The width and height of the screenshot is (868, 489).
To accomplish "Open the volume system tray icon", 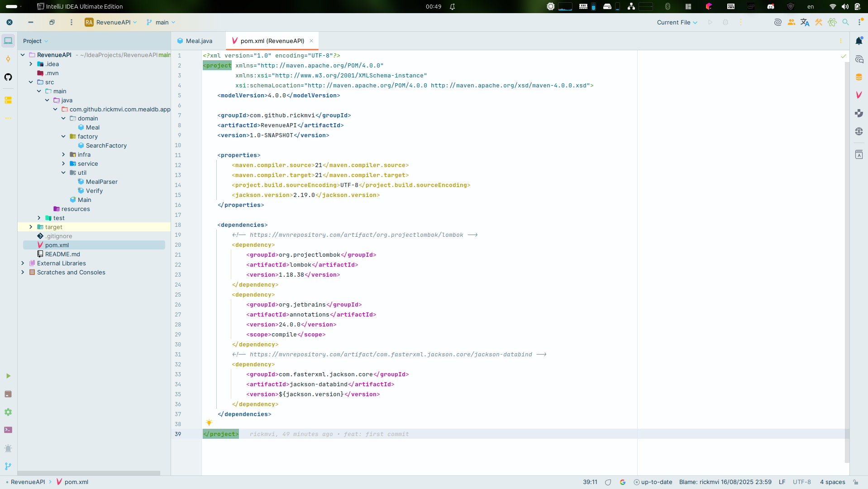I will [845, 6].
